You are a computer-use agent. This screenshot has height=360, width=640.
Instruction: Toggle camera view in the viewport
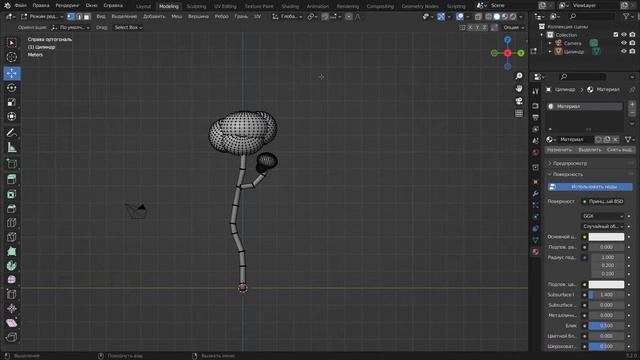[519, 101]
